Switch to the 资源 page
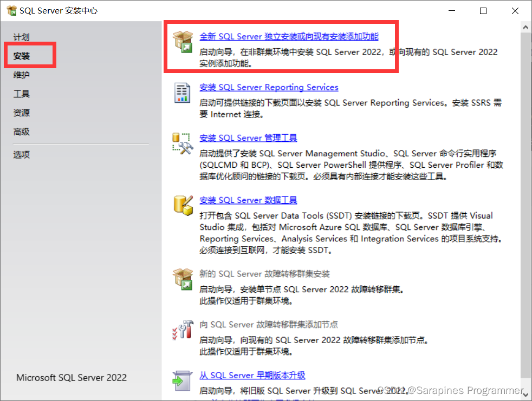This screenshot has width=532, height=401. (21, 113)
